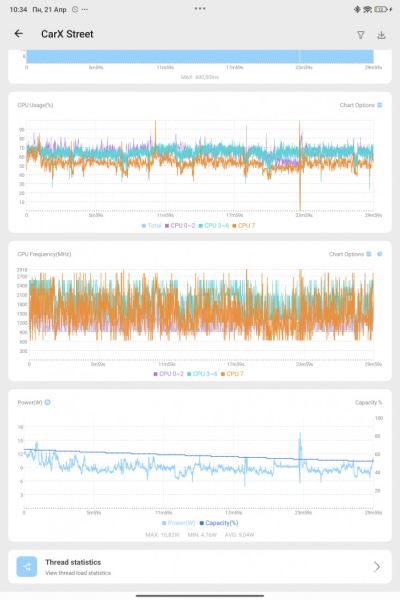Toggle CPU 0~2 series in CPU Usage legend
Image resolution: width=400 pixels, height=600 pixels.
pyautogui.click(x=180, y=225)
